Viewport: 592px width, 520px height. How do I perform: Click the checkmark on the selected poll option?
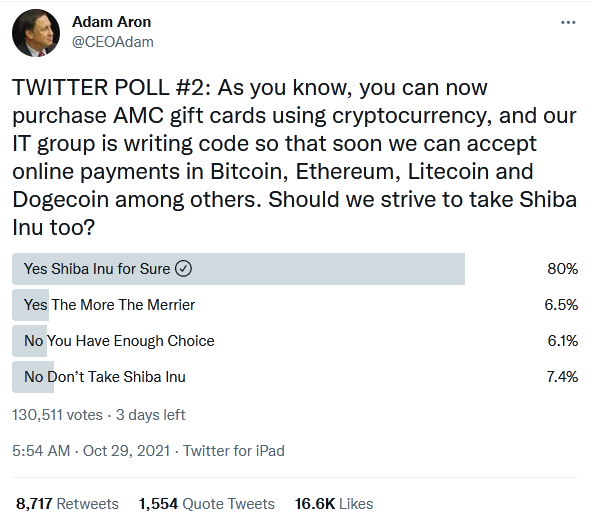(183, 269)
